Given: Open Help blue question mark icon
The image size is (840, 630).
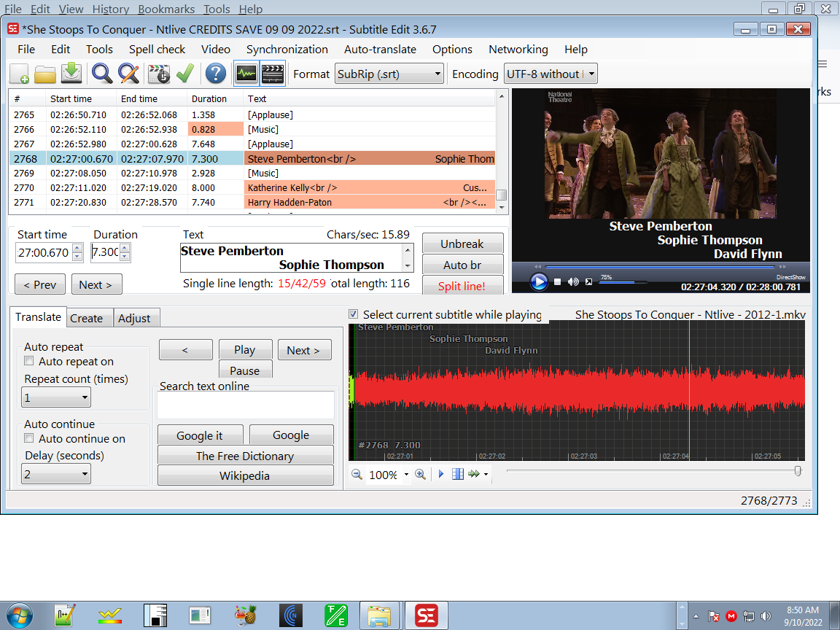Looking at the screenshot, I should [216, 74].
